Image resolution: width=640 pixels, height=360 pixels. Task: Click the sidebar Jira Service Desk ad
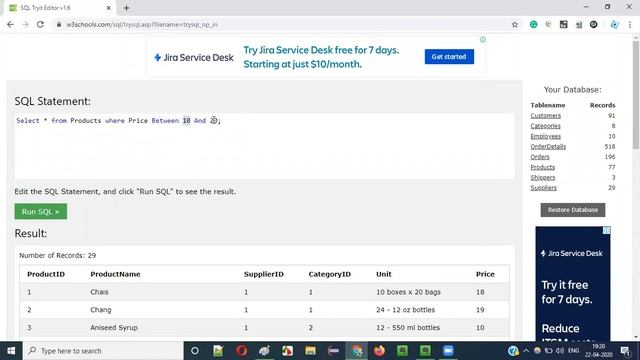573,284
